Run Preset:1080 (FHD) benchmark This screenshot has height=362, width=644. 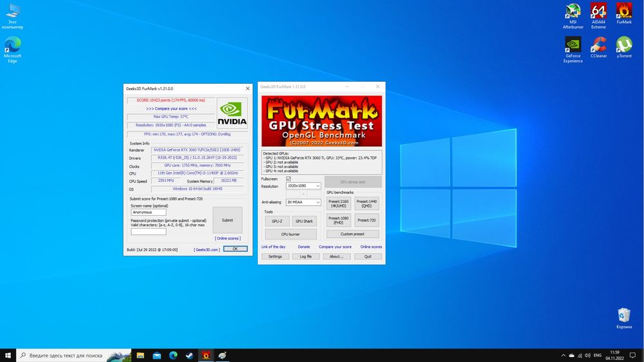click(339, 220)
